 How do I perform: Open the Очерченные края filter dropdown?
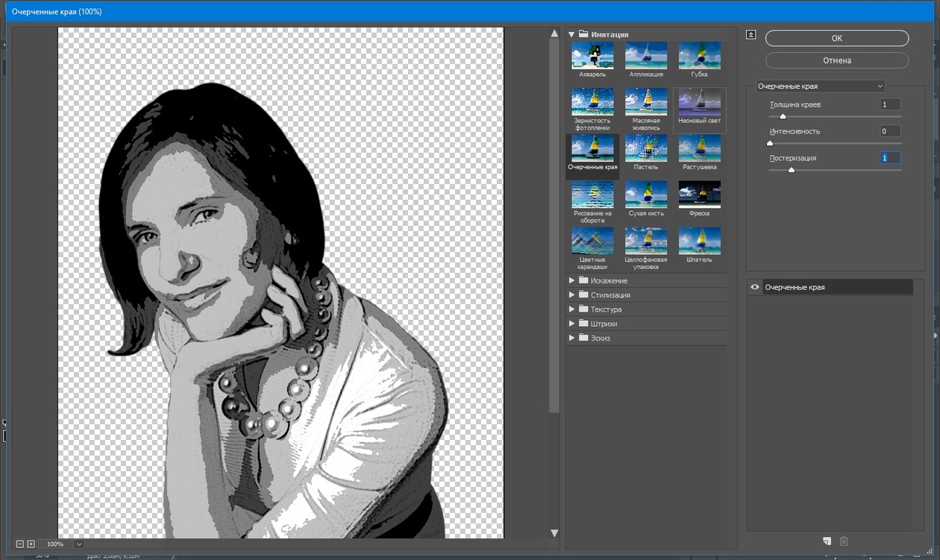[x=820, y=86]
